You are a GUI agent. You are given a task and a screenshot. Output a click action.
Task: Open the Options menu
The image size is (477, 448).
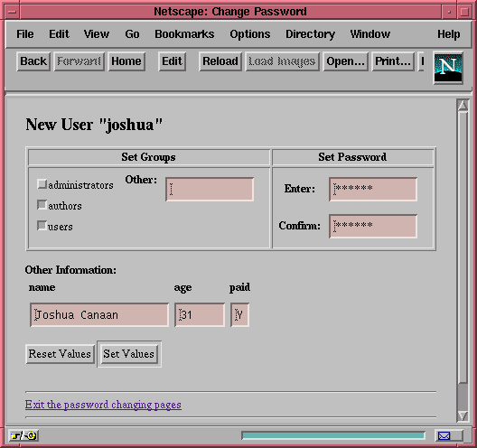pyautogui.click(x=249, y=34)
